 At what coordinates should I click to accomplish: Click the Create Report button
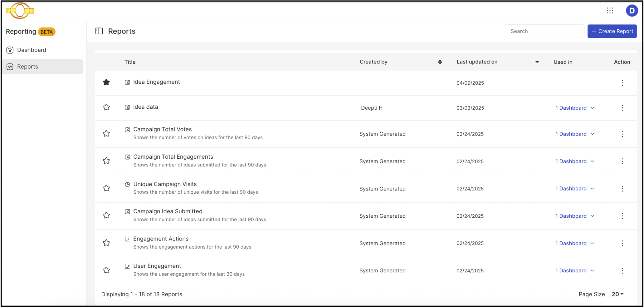click(x=612, y=31)
